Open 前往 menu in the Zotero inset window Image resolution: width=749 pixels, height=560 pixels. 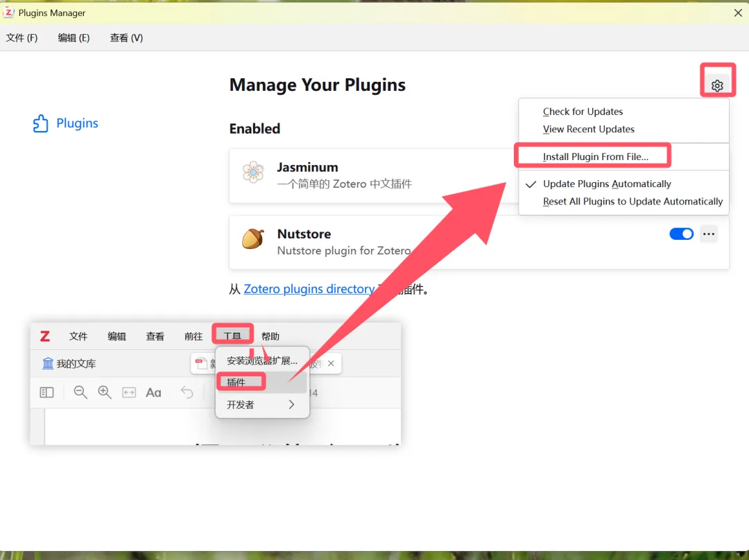pyautogui.click(x=193, y=336)
